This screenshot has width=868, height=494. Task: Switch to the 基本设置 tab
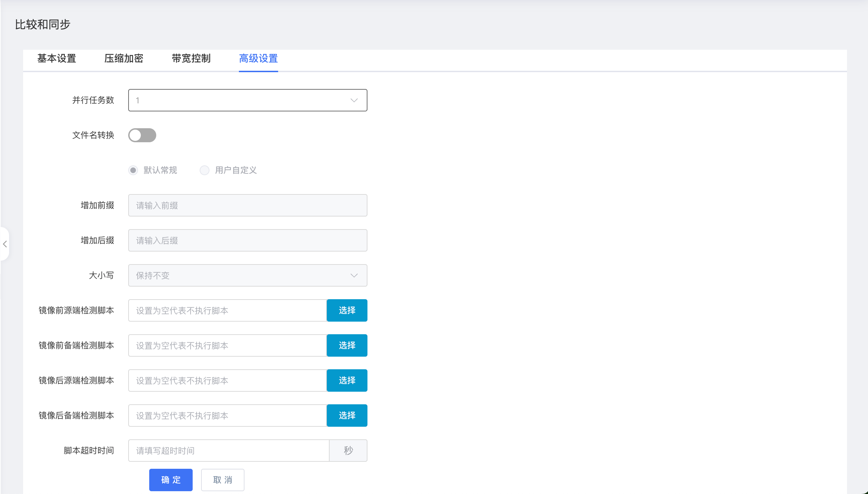click(57, 59)
